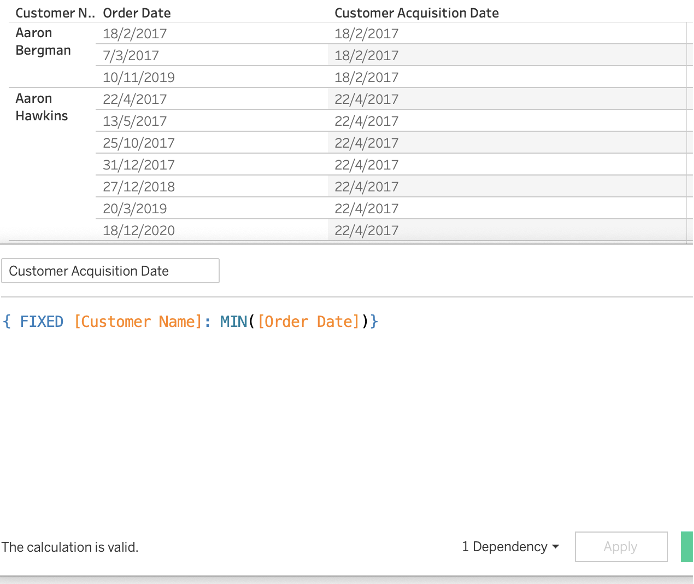Click the FIXED keyword in the formula

pyautogui.click(x=41, y=321)
